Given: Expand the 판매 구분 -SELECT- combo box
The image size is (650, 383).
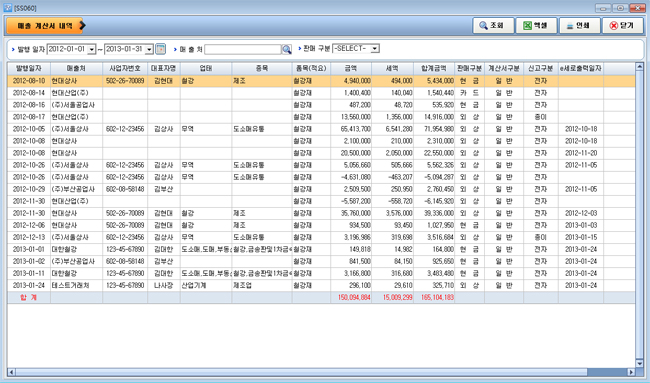Looking at the screenshot, I should tap(375, 48).
